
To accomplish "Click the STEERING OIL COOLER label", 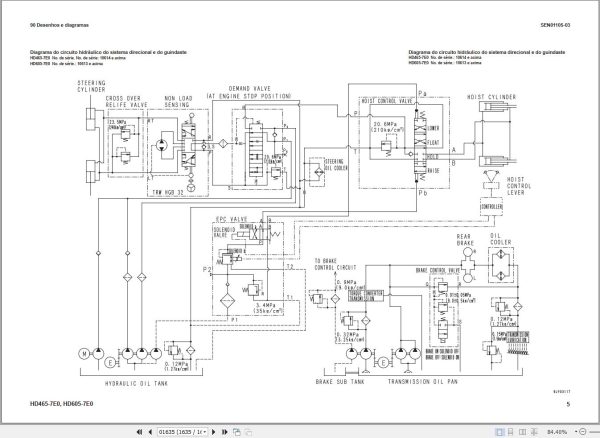I will 336,165.
